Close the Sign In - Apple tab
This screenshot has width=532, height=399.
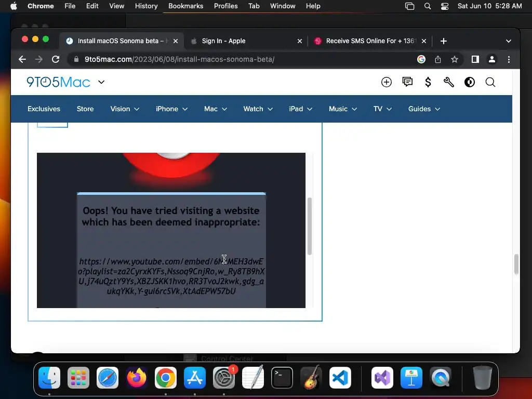point(300,41)
